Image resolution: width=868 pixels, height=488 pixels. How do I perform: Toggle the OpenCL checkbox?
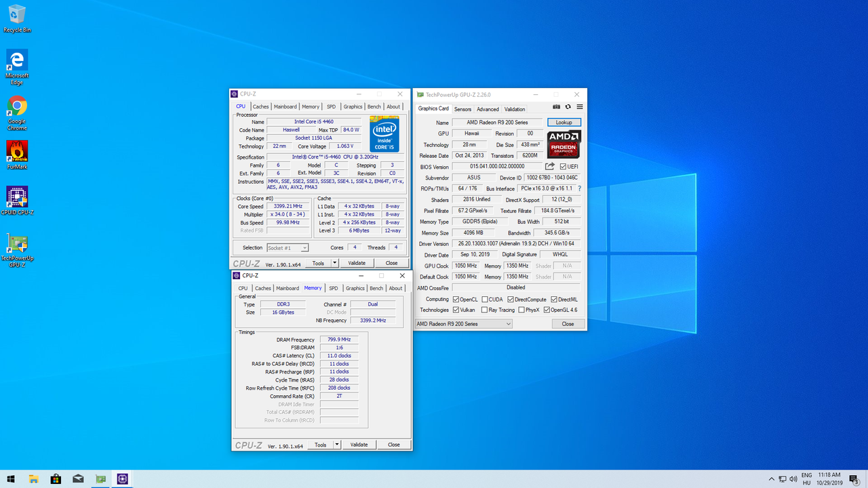(x=456, y=300)
